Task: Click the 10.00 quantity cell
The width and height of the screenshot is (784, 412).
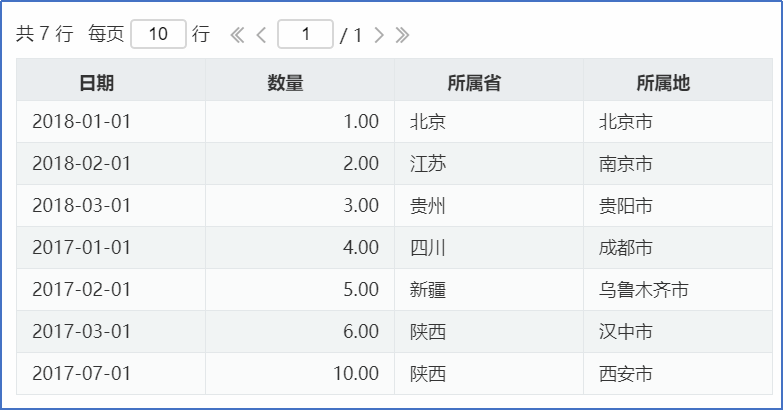Action: (300, 374)
